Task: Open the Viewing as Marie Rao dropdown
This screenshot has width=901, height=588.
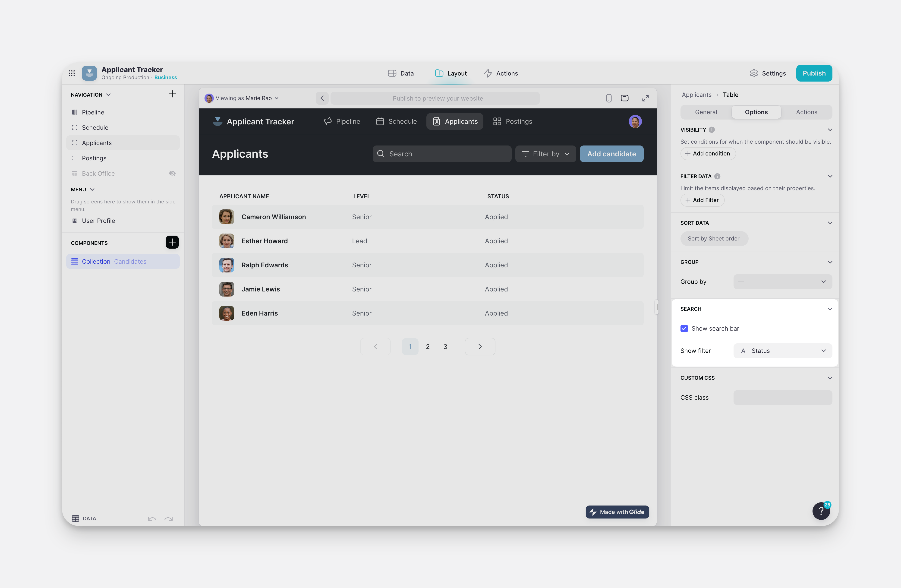Action: click(x=242, y=98)
